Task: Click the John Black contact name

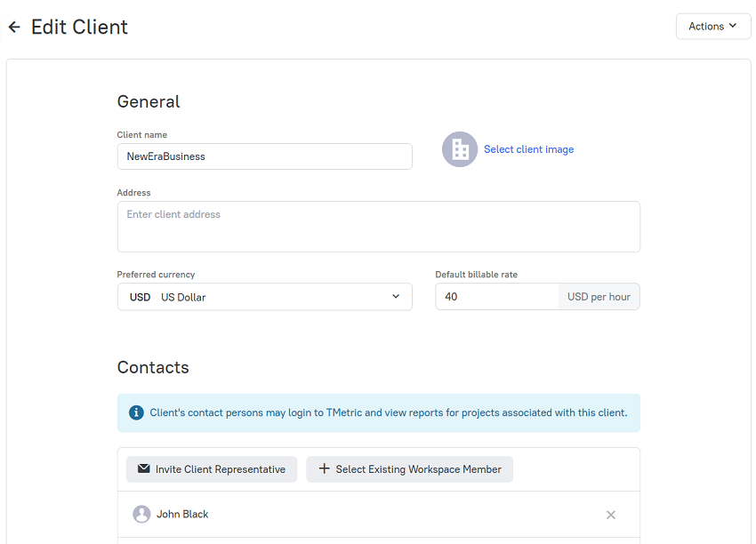Action: tap(182, 515)
